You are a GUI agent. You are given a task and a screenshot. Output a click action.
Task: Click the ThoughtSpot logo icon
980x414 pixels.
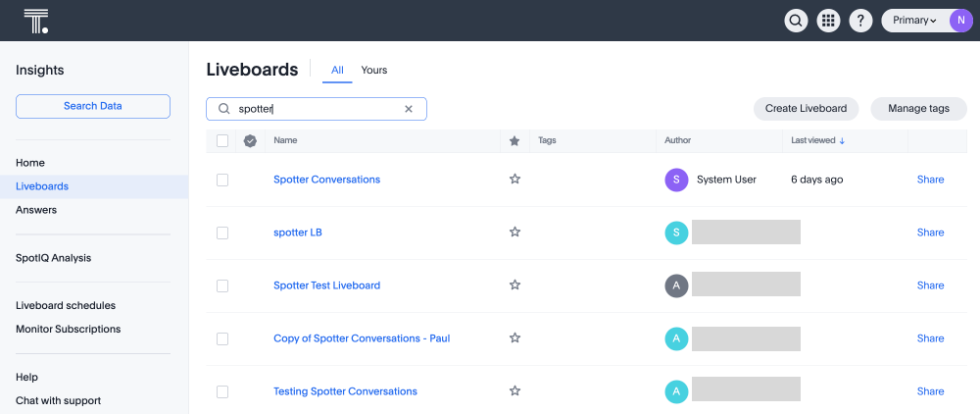click(36, 21)
